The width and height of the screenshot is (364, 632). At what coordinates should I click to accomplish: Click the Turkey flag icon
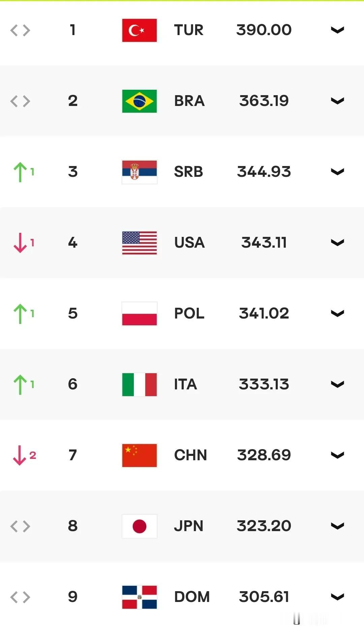(139, 30)
